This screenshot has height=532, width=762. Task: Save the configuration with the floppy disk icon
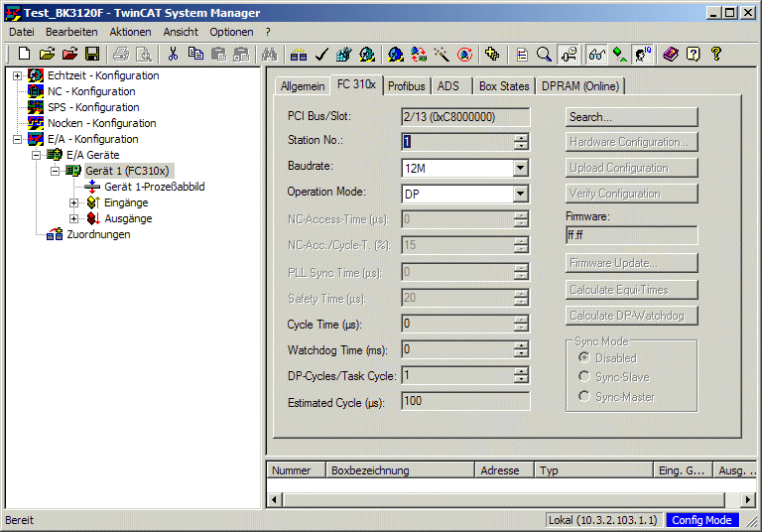coord(92,54)
